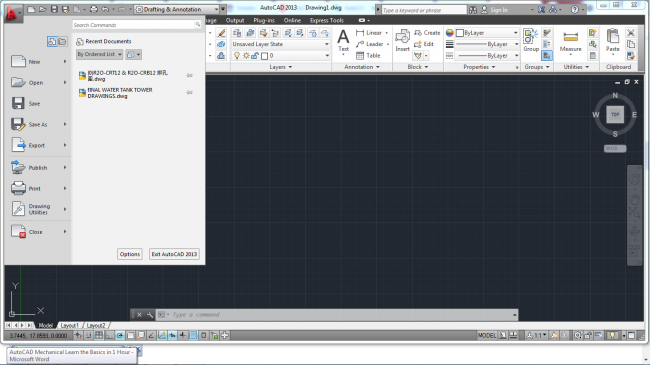The width and height of the screenshot is (650, 365).
Task: Expand the New submenu arrow
Action: tap(65, 61)
